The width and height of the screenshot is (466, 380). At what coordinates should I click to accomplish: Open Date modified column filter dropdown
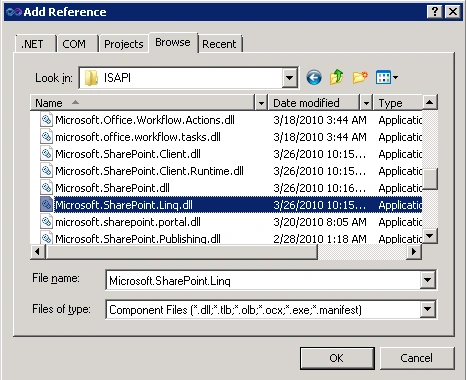pyautogui.click(x=366, y=103)
